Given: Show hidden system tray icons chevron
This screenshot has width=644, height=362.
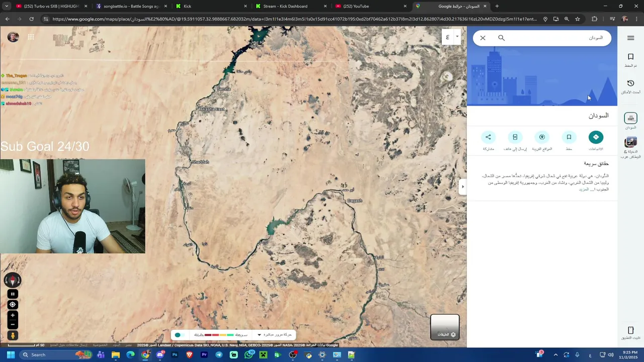Looking at the screenshot, I should (x=555, y=355).
